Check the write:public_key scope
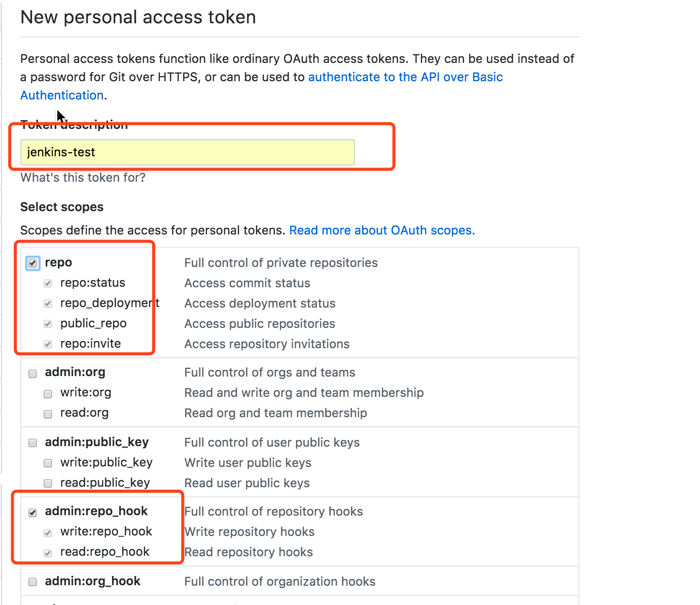 tap(48, 463)
